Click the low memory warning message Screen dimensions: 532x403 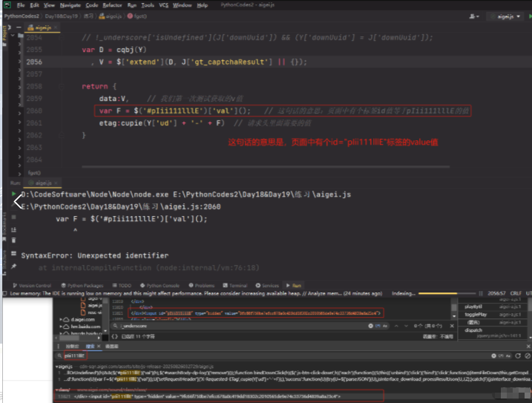pyautogui.click(x=196, y=293)
